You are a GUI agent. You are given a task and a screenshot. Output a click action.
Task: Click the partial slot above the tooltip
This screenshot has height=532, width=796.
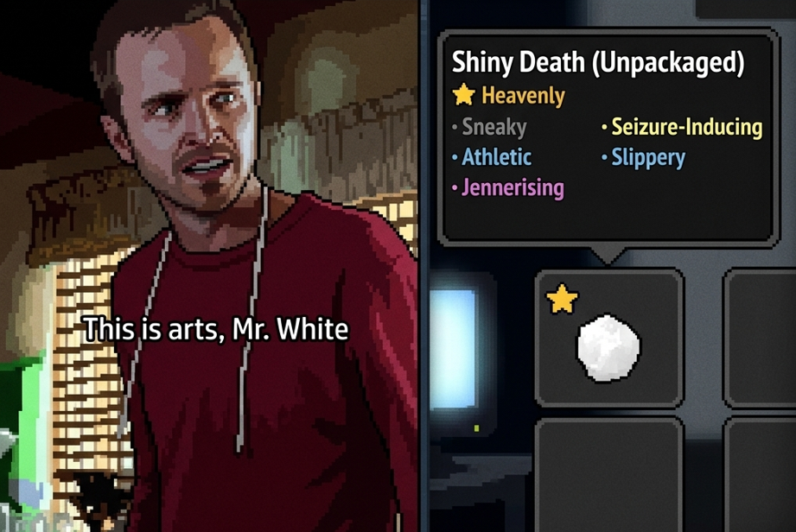pos(745,9)
